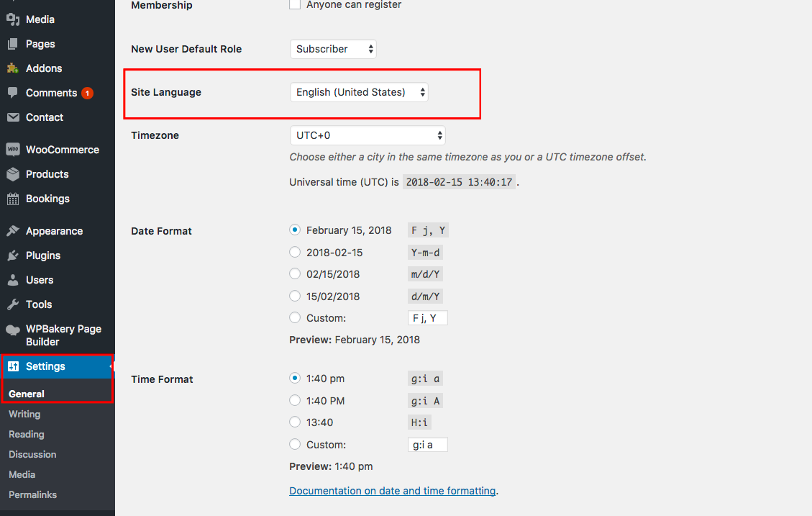812x516 pixels.
Task: Click the Pages icon in sidebar
Action: pyautogui.click(x=13, y=44)
